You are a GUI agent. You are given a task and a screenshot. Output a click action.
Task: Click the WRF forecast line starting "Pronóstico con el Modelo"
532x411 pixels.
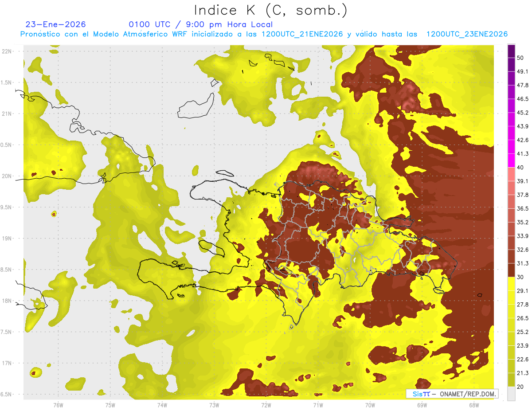pos(264,34)
